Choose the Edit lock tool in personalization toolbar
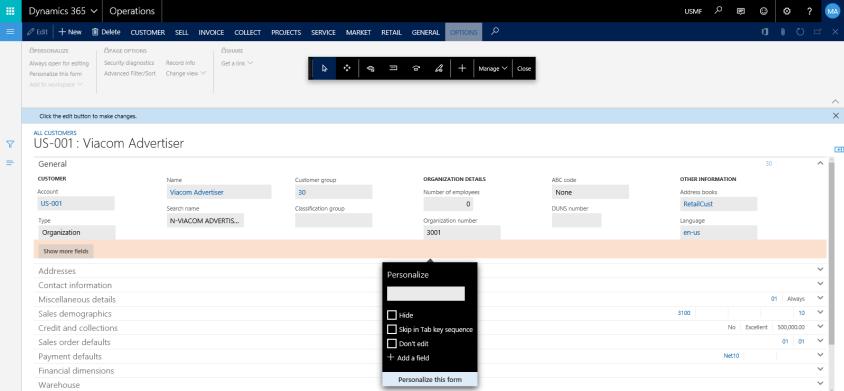Viewport: 844px width, 391px height. tap(439, 68)
